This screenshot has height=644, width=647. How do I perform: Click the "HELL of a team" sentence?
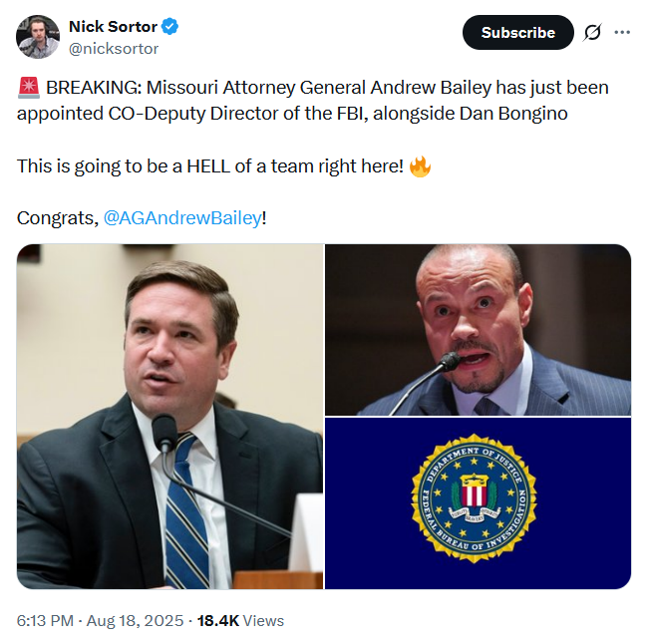tap(209, 165)
